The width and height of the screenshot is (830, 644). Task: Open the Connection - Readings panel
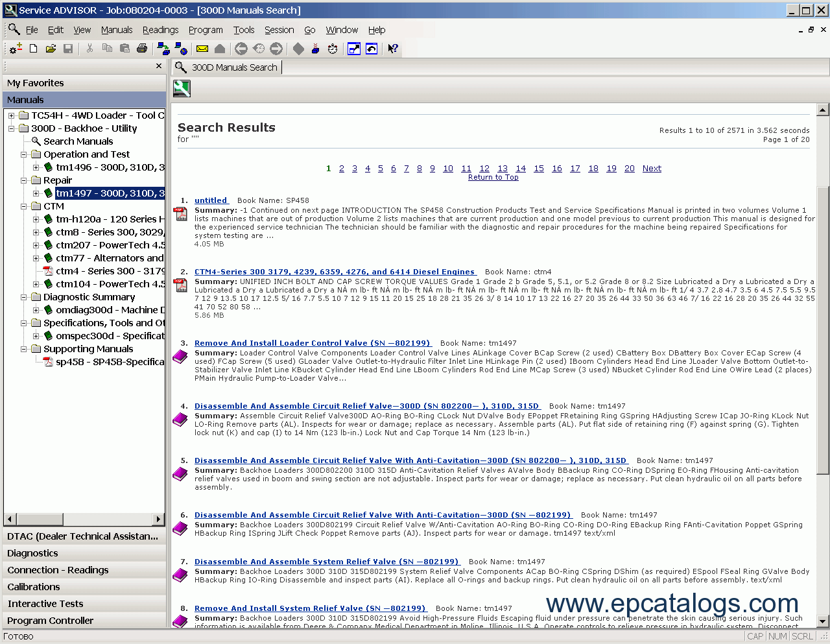tap(84, 570)
